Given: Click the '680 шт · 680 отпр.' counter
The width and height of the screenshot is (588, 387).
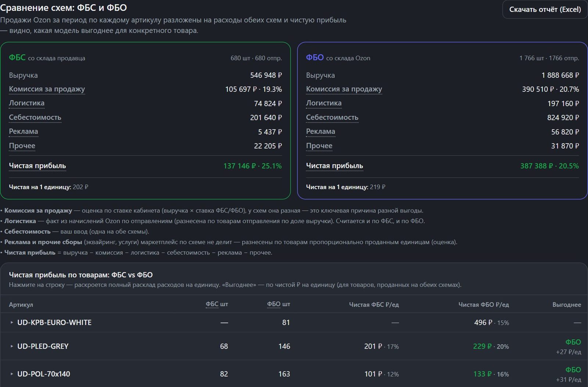Looking at the screenshot, I should tap(256, 58).
